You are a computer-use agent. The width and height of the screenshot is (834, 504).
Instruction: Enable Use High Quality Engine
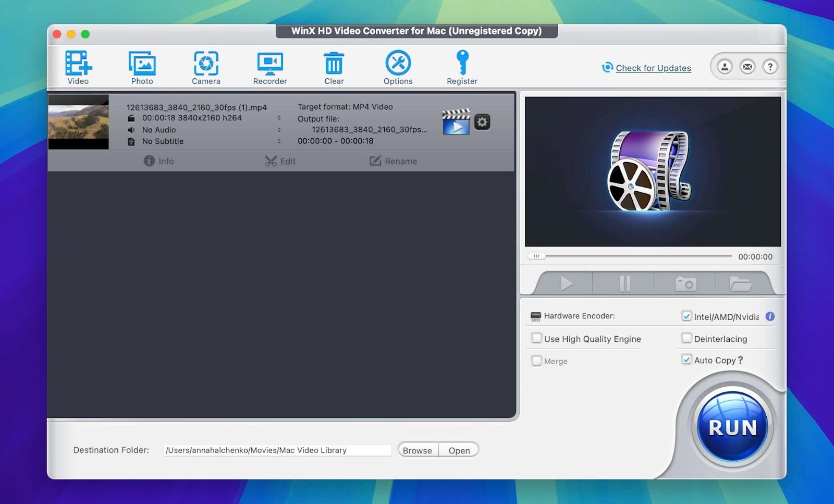tap(536, 338)
